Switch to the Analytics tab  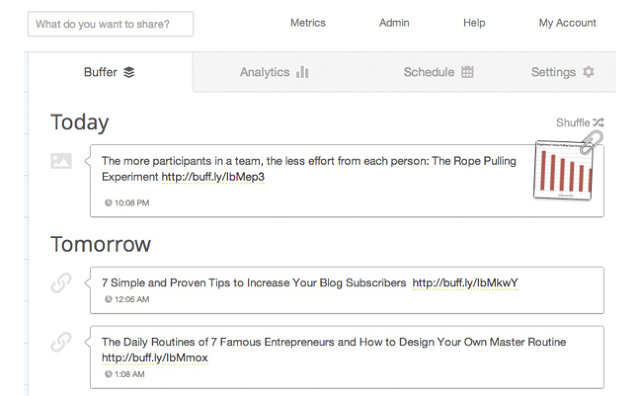[274, 72]
